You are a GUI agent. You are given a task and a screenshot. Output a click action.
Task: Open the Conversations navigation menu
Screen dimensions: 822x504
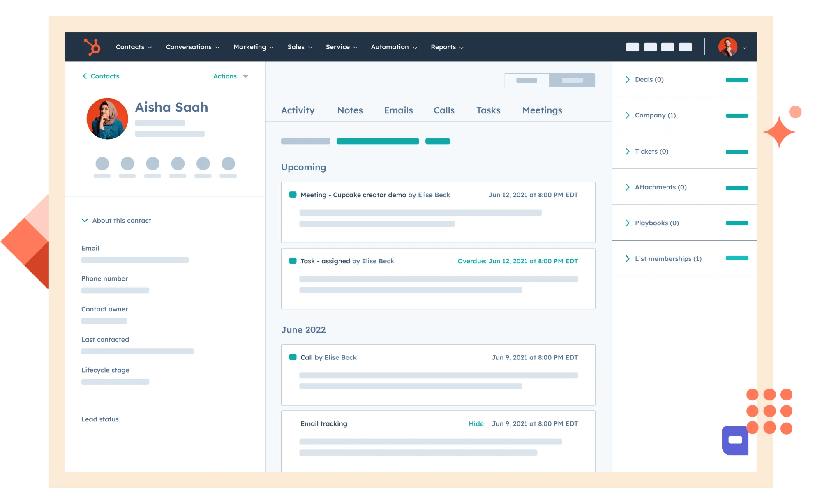coord(192,47)
